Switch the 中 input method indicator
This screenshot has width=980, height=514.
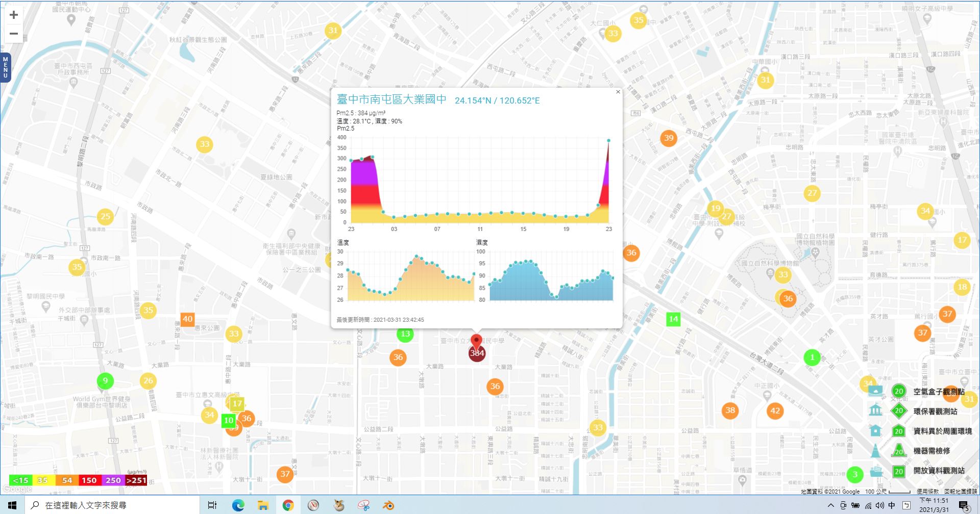892,505
